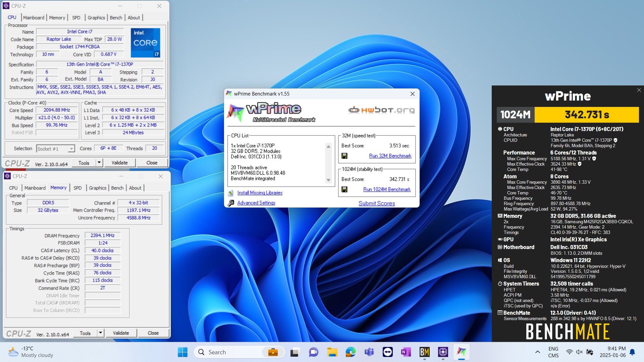Switch ENG CMS input language indicator

[553, 352]
